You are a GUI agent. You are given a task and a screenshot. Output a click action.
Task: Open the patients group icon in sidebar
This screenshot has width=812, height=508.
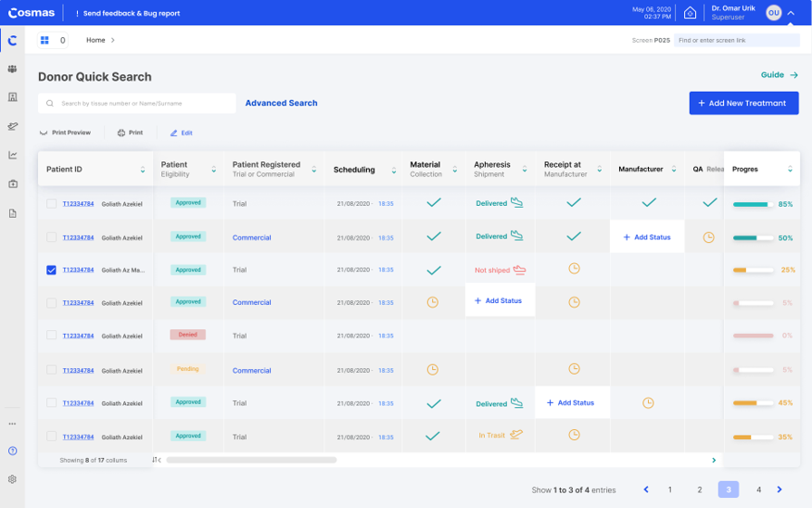[12, 69]
